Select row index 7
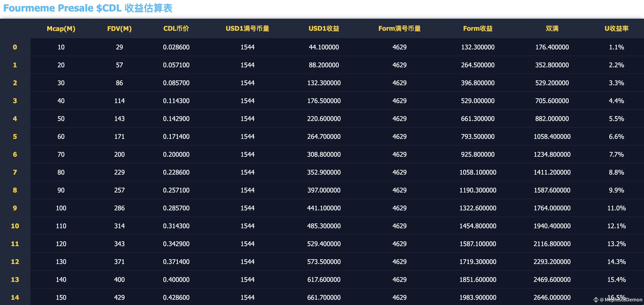This screenshot has width=644, height=305. point(15,172)
